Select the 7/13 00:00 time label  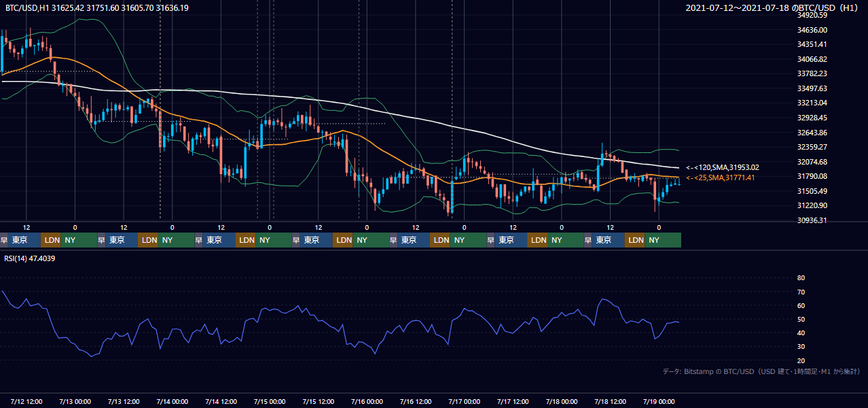click(x=75, y=401)
